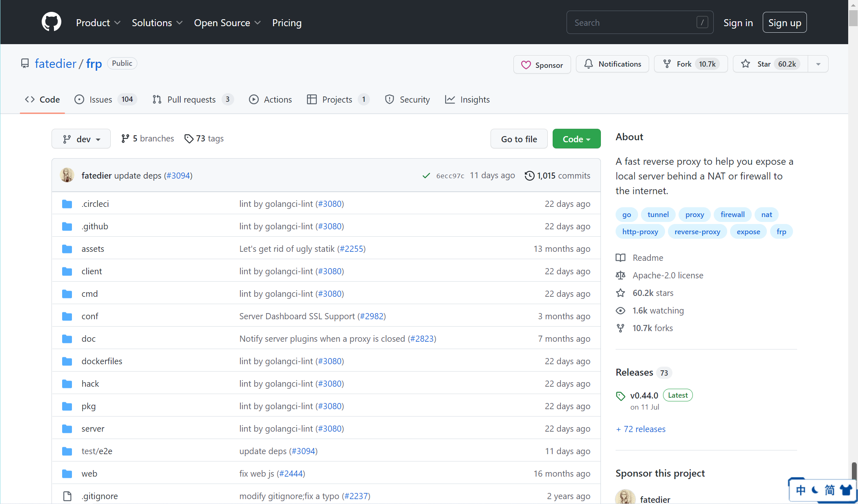Click the dockerfiles folder icon
858x504 pixels.
point(67,361)
